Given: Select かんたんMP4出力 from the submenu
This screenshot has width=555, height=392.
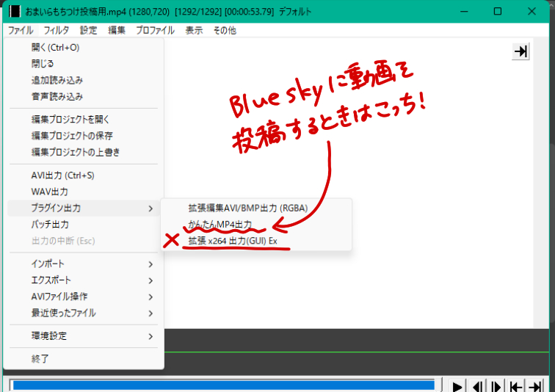Looking at the screenshot, I should 220,224.
